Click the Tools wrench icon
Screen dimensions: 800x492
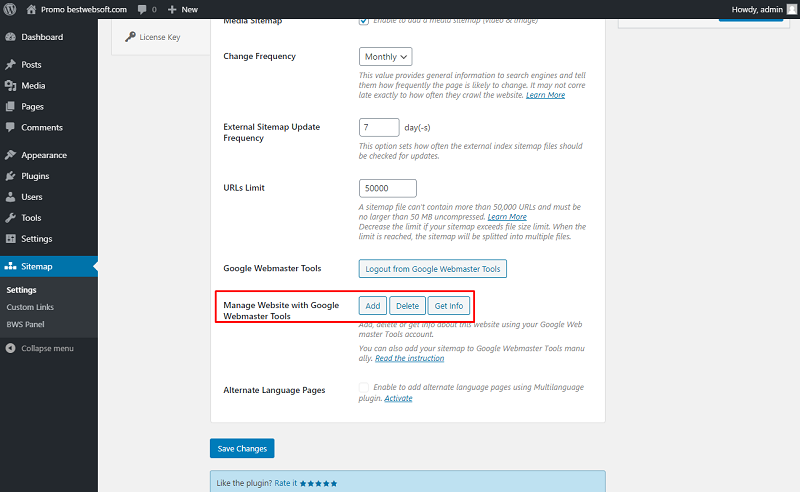[10, 217]
